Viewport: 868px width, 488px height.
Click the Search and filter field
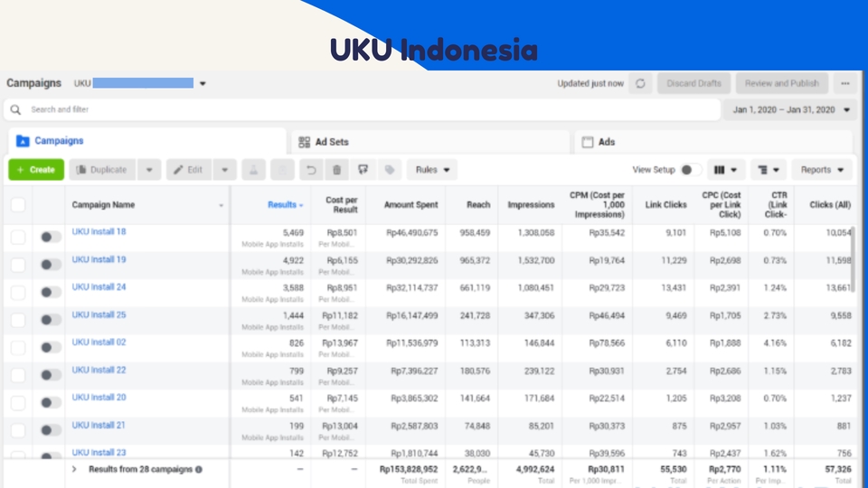(362, 109)
